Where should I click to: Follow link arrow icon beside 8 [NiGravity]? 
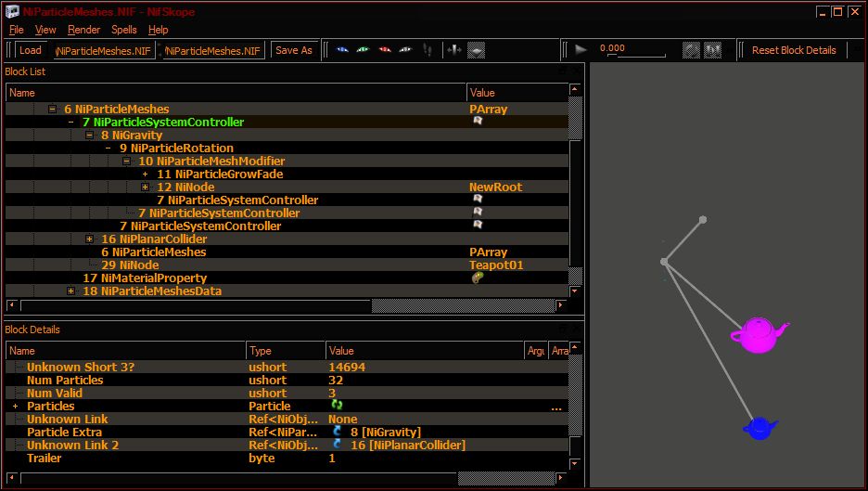[338, 432]
